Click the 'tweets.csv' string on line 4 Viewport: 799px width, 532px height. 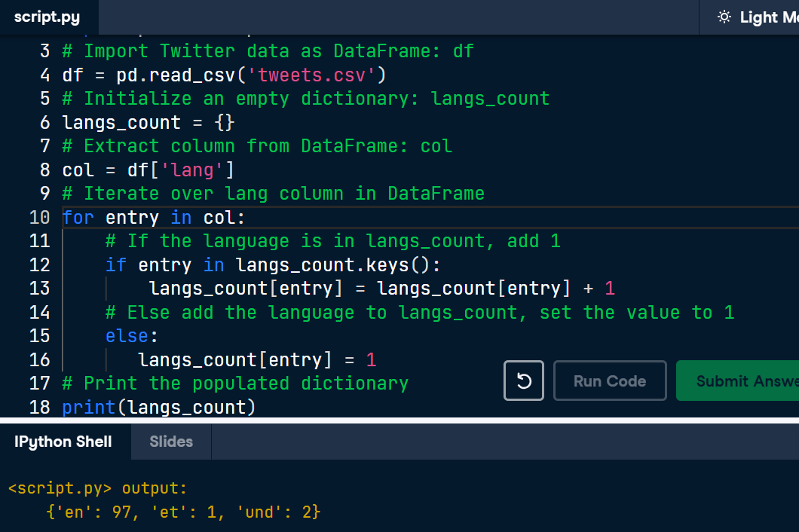point(311,75)
